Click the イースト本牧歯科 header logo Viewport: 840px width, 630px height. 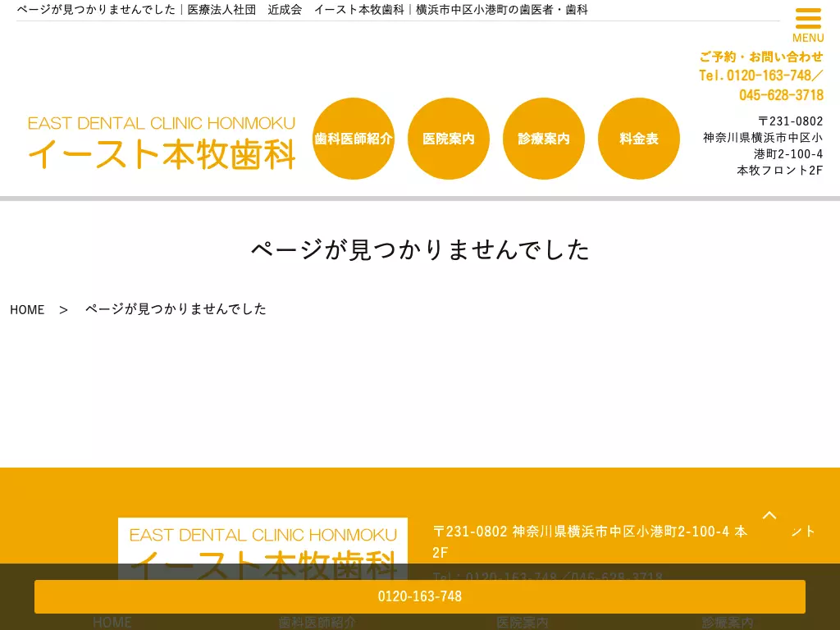(162, 143)
